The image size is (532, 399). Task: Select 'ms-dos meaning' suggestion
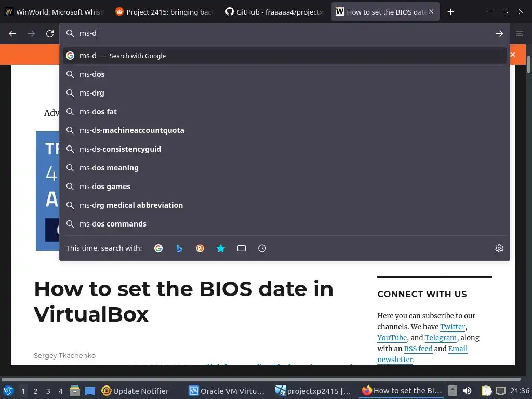pos(284,168)
